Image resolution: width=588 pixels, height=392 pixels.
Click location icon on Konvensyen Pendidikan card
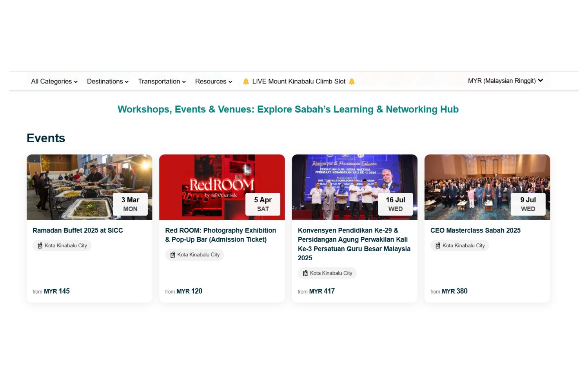pyautogui.click(x=305, y=273)
